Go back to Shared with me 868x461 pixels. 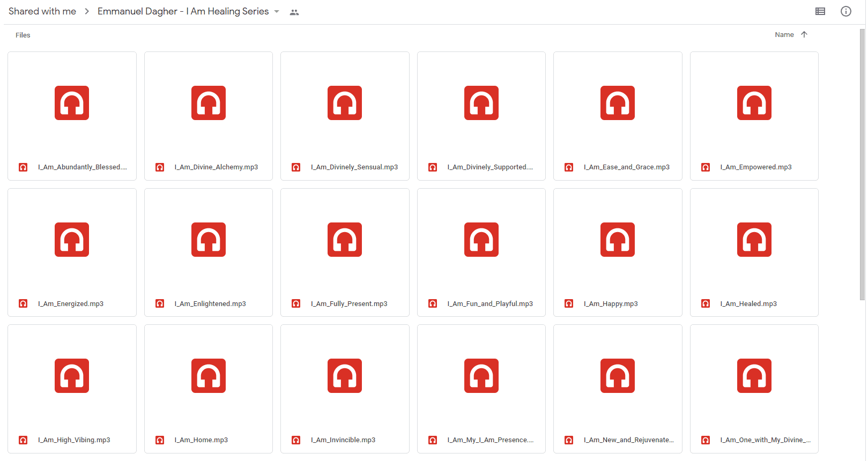(x=42, y=11)
